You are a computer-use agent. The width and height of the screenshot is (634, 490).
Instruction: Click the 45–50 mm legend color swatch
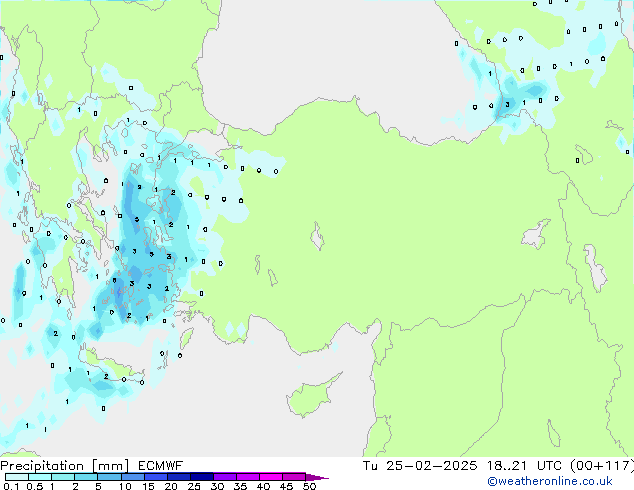click(x=294, y=477)
